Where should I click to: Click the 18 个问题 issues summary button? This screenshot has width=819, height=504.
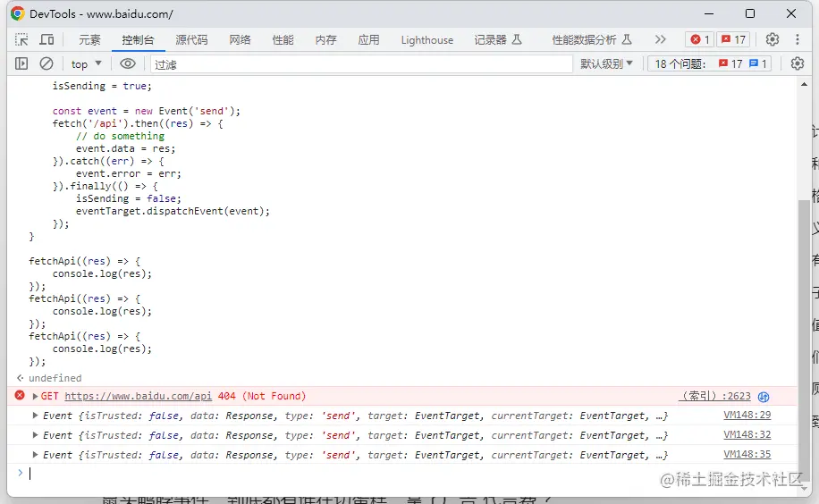click(710, 63)
